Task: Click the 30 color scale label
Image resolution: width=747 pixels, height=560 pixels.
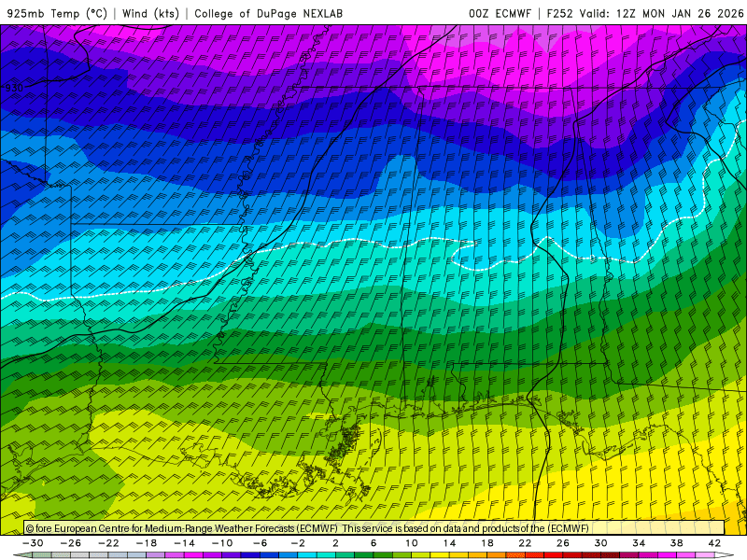Action: (600, 543)
